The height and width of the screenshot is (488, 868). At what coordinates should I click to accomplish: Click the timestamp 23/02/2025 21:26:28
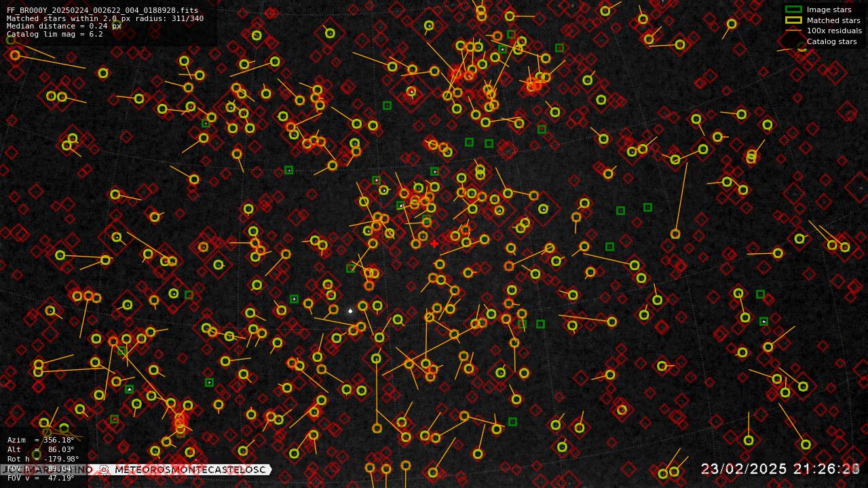(x=780, y=469)
